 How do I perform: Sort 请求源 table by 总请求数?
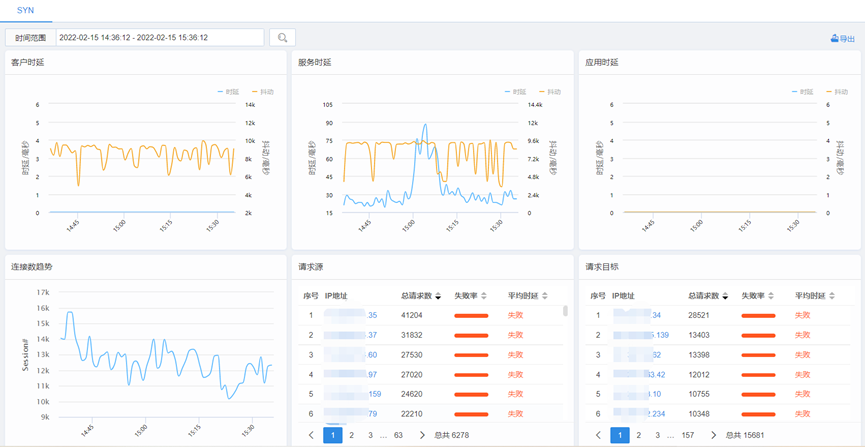(x=438, y=296)
